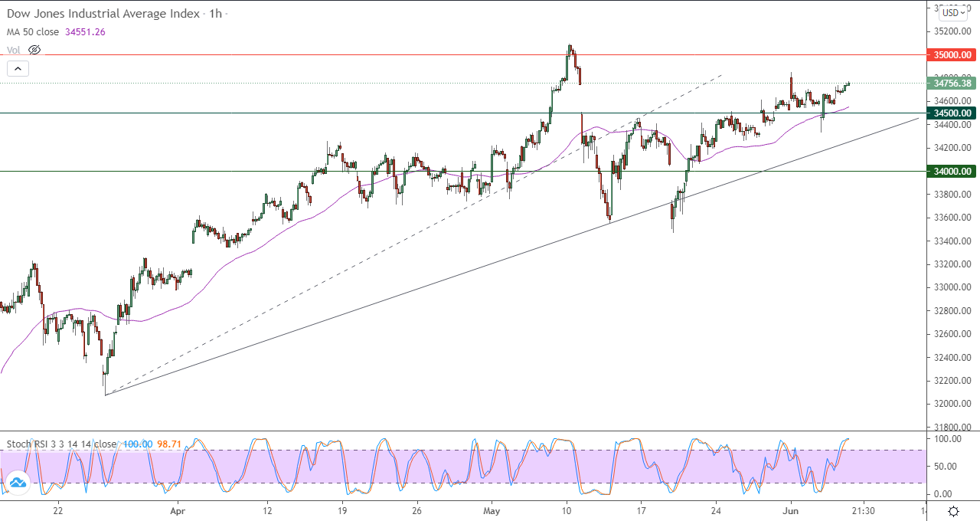Screen dimensions: 980x521
Task: Click the 21:30 time label
Action: coord(864,510)
